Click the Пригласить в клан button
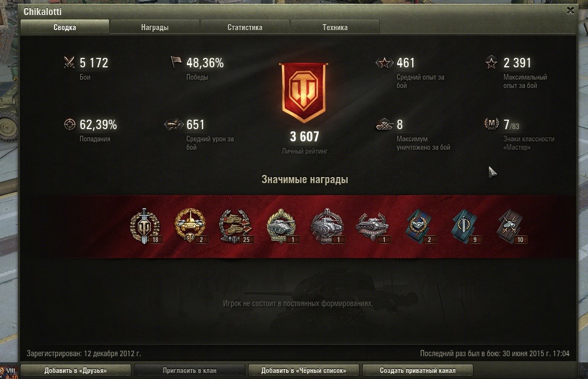 (x=189, y=370)
